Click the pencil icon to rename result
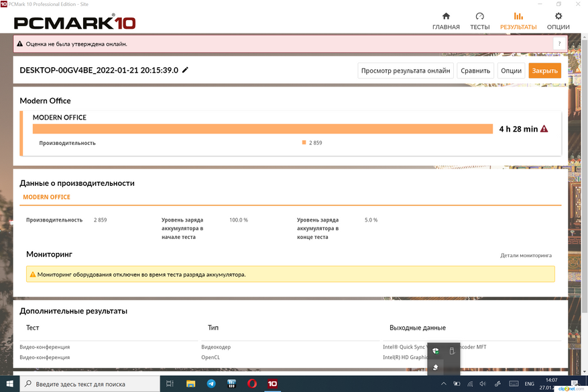Image resolution: width=588 pixels, height=392 pixels. 185,70
